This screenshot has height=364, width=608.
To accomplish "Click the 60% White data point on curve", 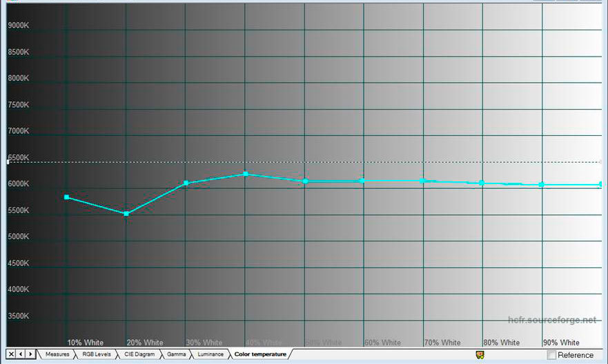I will 362,181.
